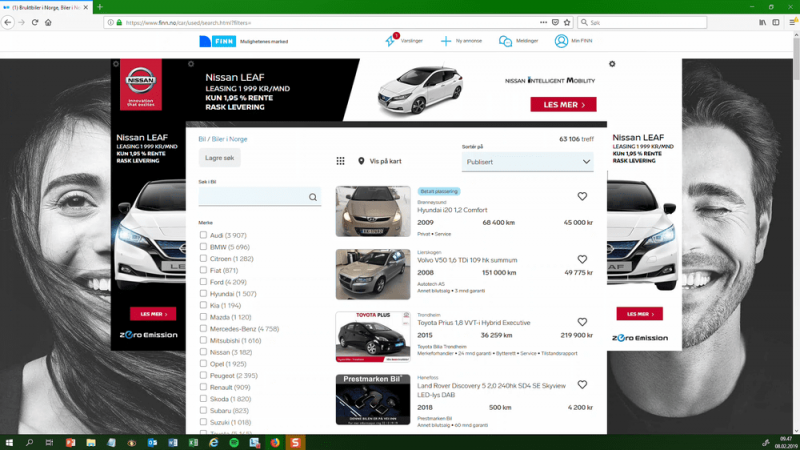Click LES MER in top Nissan banner

[x=563, y=105]
